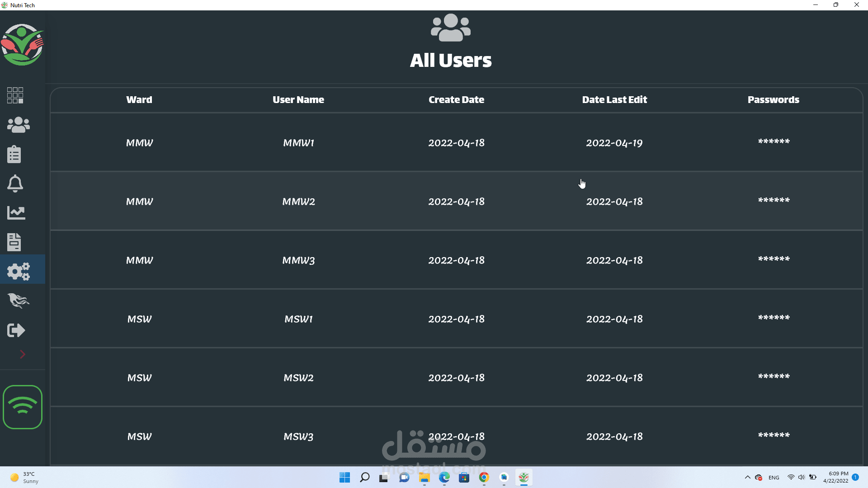Click the Nutri Tech logo

point(22,45)
